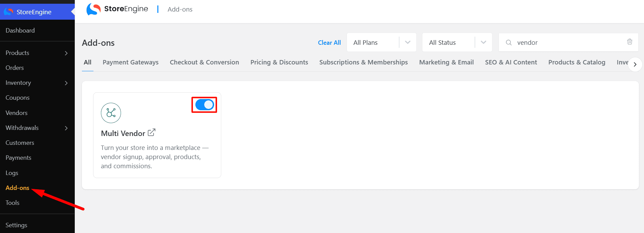This screenshot has height=233, width=644.
Task: Open Payments in the sidebar
Action: [18, 158]
